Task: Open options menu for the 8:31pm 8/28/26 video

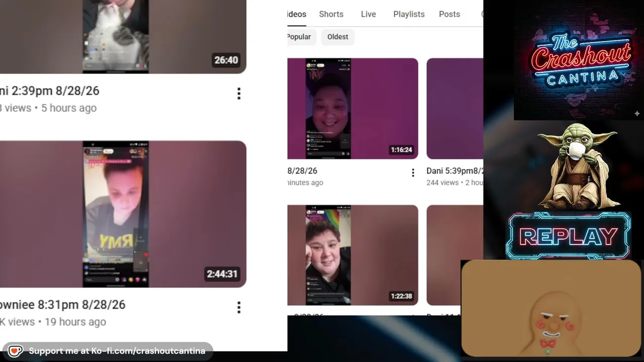Action: coord(238,307)
